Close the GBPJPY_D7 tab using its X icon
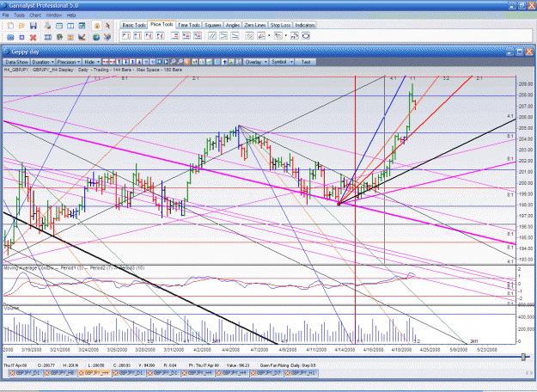Screen dimensions: 537x392 253,373
